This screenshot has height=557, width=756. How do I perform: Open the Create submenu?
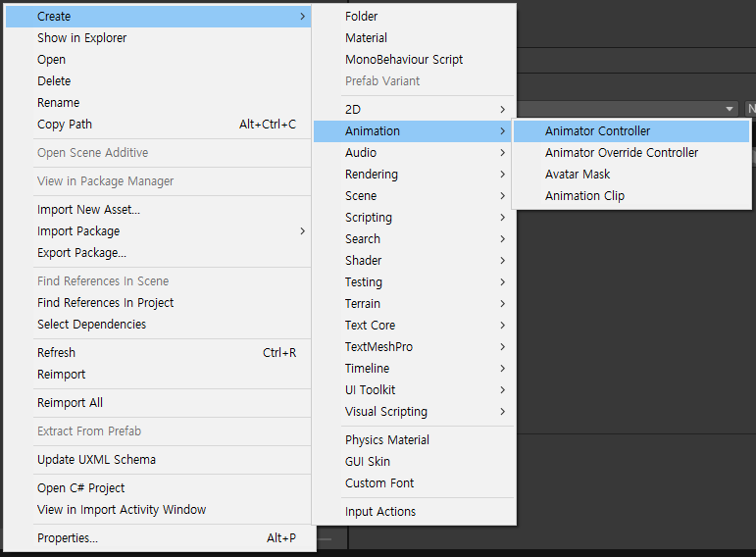158,17
